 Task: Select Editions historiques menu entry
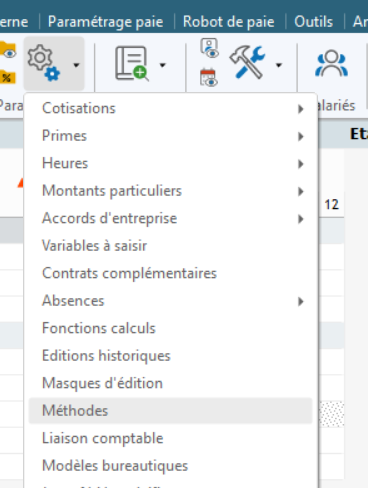pyautogui.click(x=170, y=356)
